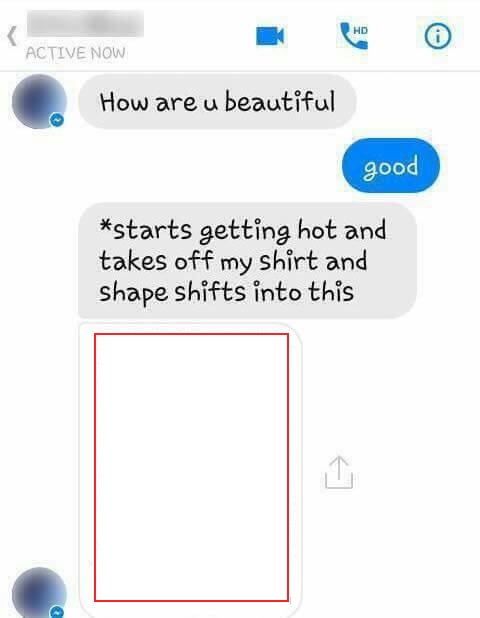480x618 pixels.
Task: Select the "How are u beautiful" message bubble
Action: point(217,102)
